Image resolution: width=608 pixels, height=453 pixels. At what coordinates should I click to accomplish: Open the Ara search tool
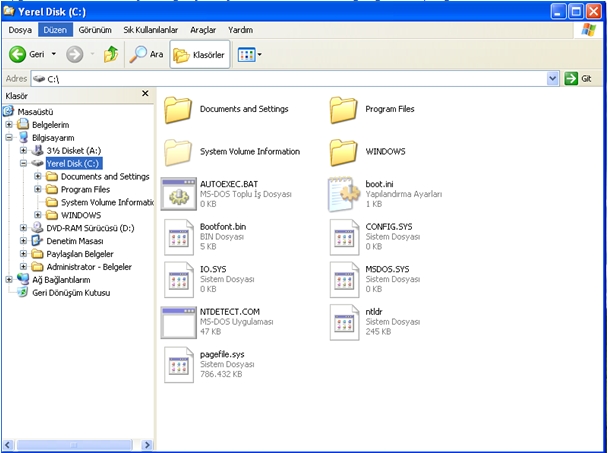147,54
